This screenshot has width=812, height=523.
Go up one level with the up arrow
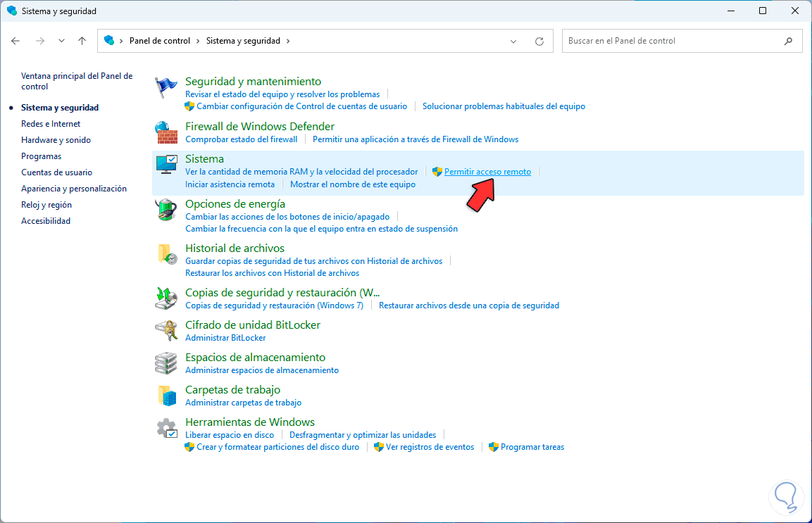coord(82,41)
